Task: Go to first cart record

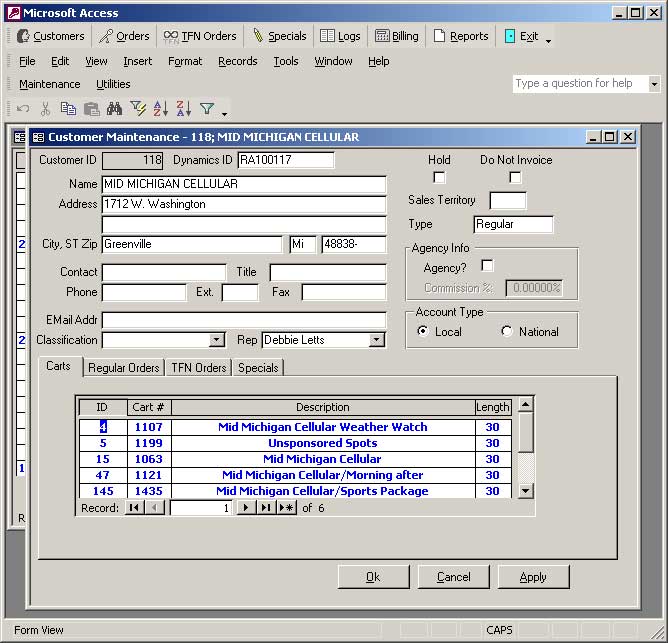Action: 134,507
